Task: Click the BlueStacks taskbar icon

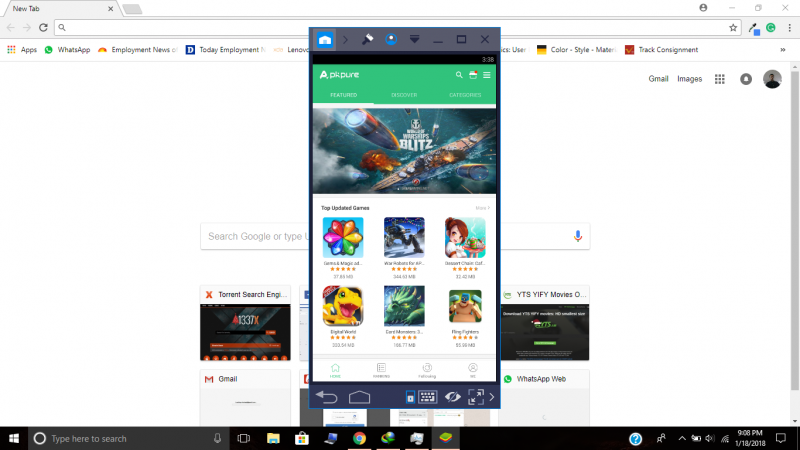Action: pyautogui.click(x=445, y=438)
